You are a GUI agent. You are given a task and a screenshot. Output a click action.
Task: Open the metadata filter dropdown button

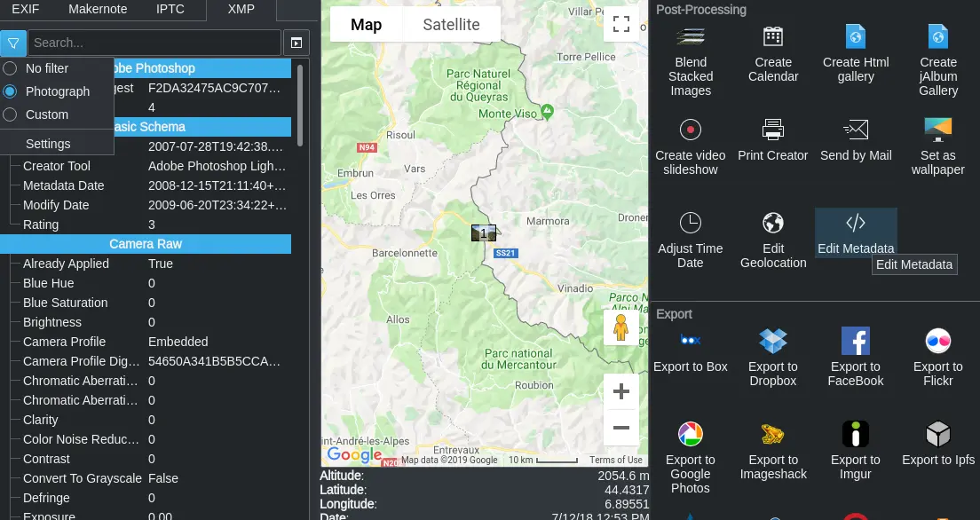pyautogui.click(x=13, y=43)
